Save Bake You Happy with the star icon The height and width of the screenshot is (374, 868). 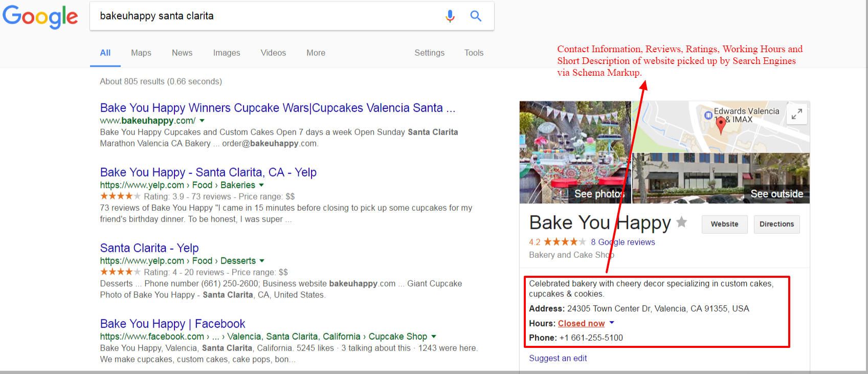[681, 222]
